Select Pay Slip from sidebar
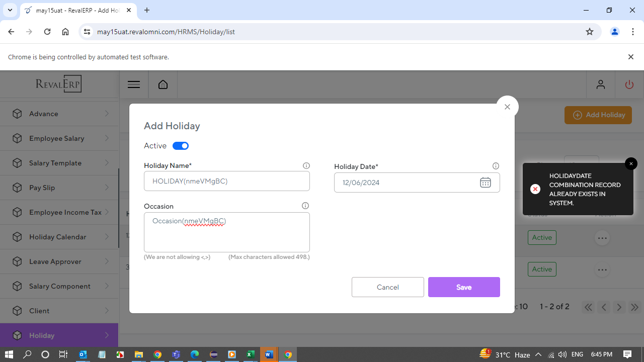The width and height of the screenshot is (644, 362). (42, 188)
